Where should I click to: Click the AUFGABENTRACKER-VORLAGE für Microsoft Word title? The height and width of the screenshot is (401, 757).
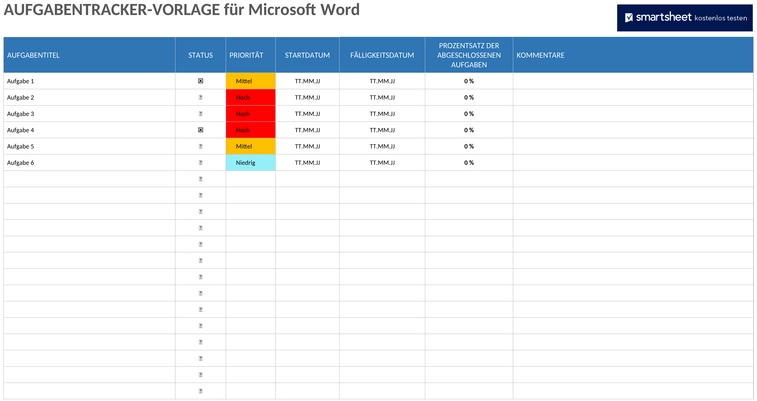point(182,10)
